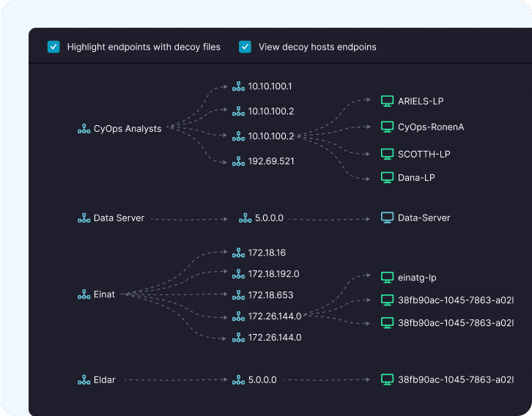
Task: Select the 172.18.16 subnet node
Action: click(x=267, y=253)
